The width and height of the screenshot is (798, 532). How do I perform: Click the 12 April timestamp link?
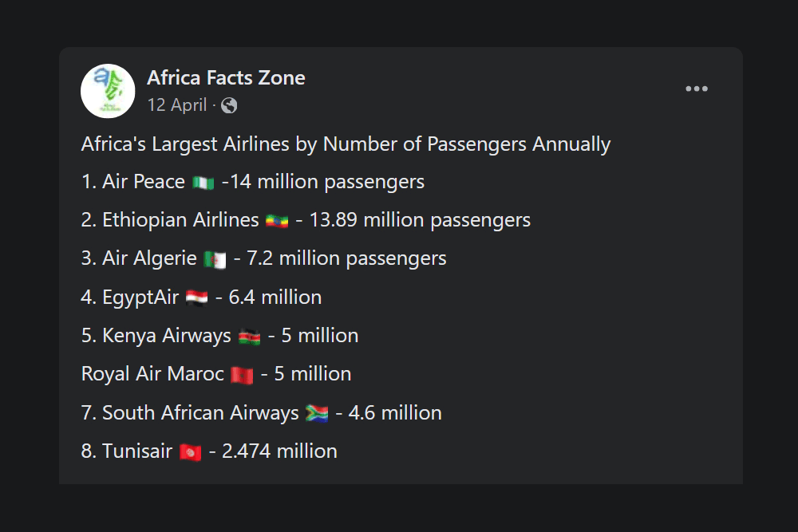(x=176, y=105)
